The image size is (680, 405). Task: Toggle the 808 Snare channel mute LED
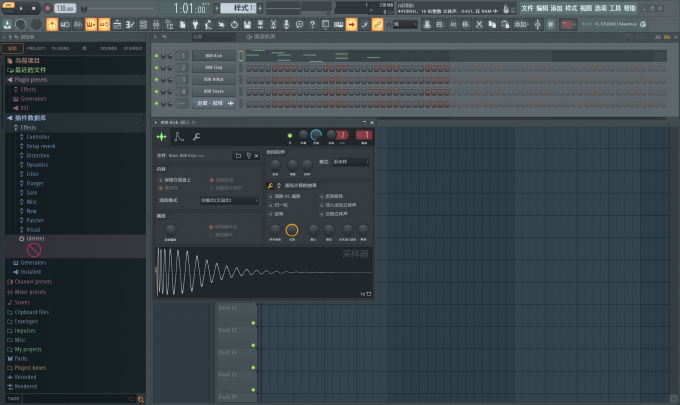pos(156,91)
